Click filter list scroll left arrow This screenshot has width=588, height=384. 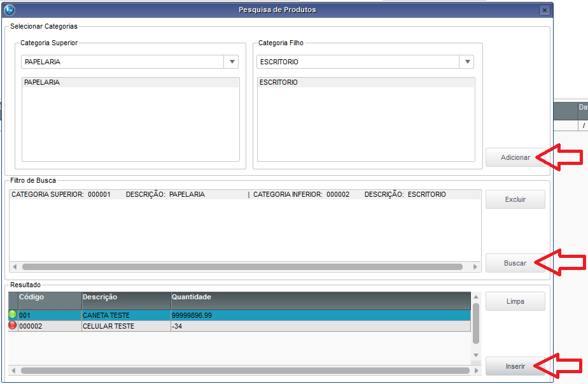tap(15, 267)
